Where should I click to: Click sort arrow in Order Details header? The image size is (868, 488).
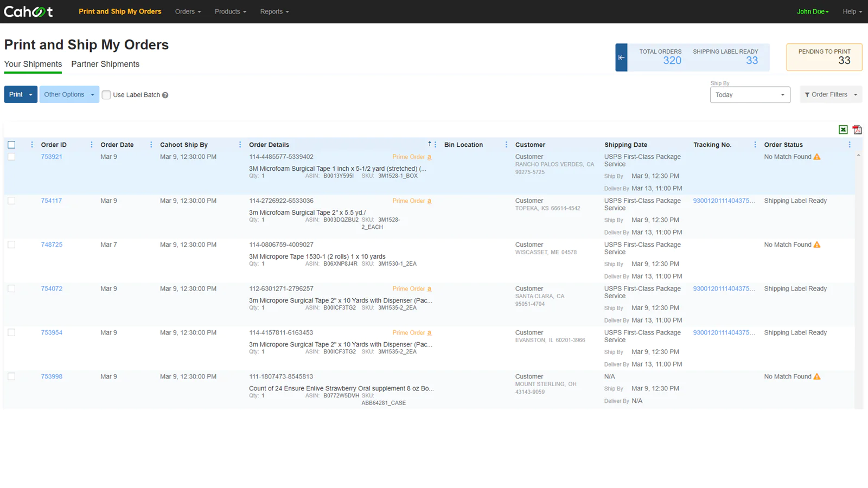[429, 144]
